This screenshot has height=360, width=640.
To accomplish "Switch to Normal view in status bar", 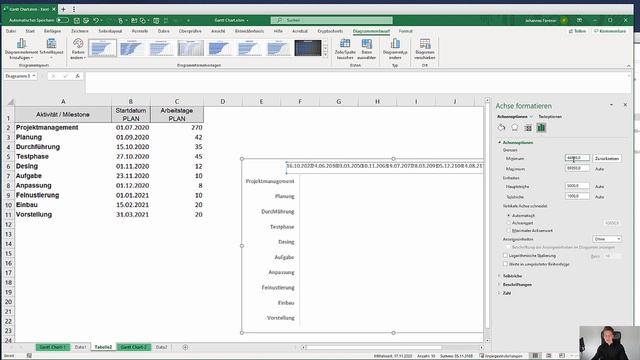I will click(535, 356).
